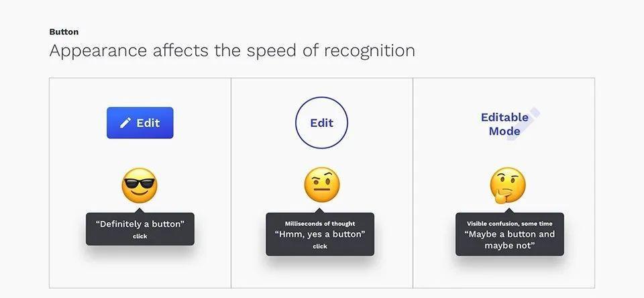Click the "Visible confusion, some time" caption
Viewport: 644px width, 298px height.
pyautogui.click(x=510, y=223)
